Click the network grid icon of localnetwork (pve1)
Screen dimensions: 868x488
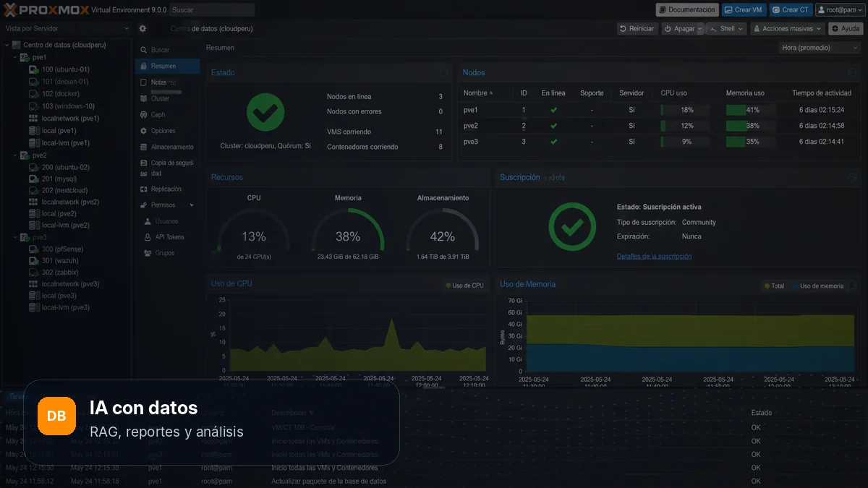click(34, 118)
